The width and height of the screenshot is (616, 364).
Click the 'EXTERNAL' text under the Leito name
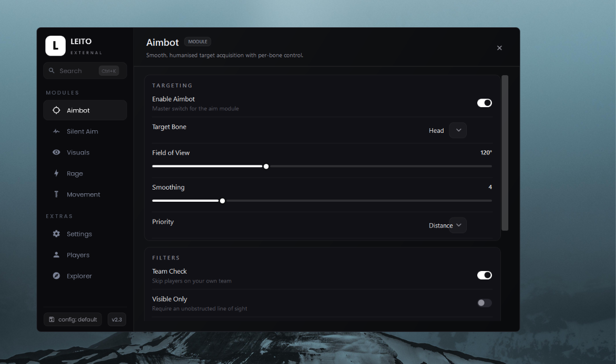tap(86, 53)
